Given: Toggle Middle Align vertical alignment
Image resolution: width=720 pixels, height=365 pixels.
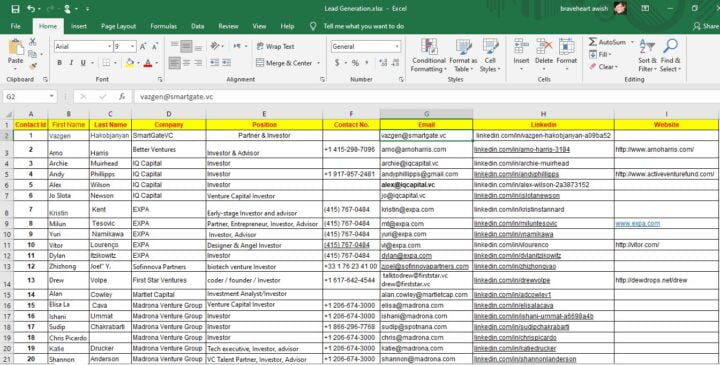Looking at the screenshot, I should pyautogui.click(x=186, y=46).
